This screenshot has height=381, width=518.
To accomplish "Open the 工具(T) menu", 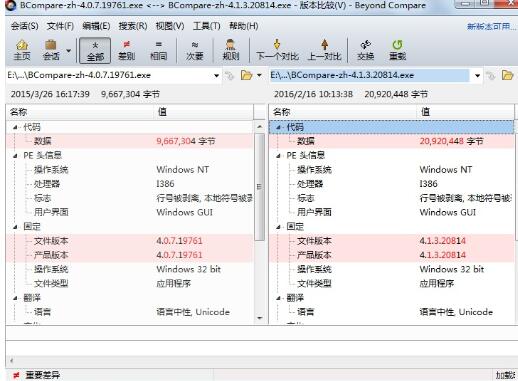I will coord(207,26).
